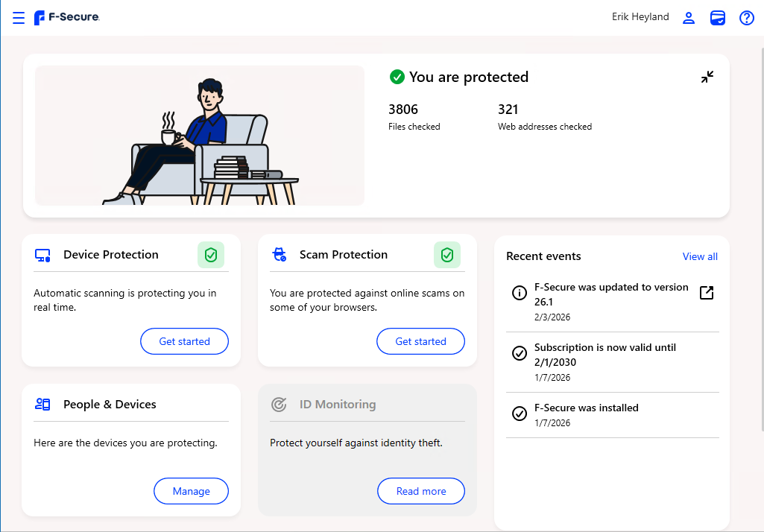Click the Scam Protection green shield status

pos(447,255)
